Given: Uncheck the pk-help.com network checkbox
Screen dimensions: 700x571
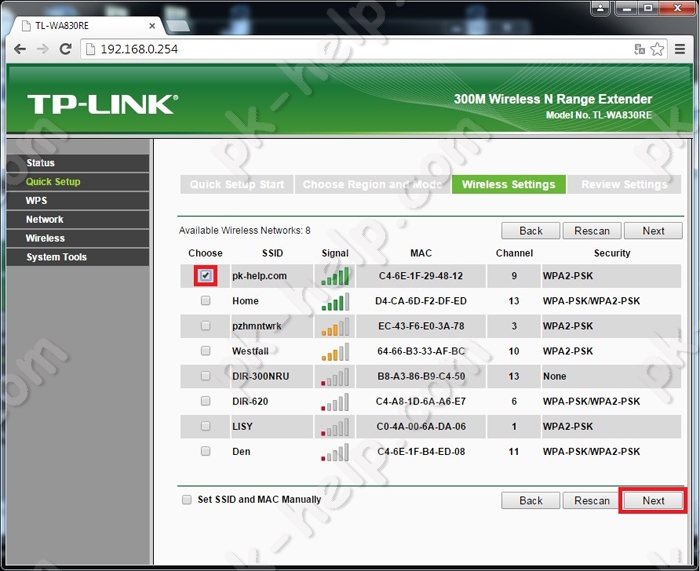Looking at the screenshot, I should point(205,275).
